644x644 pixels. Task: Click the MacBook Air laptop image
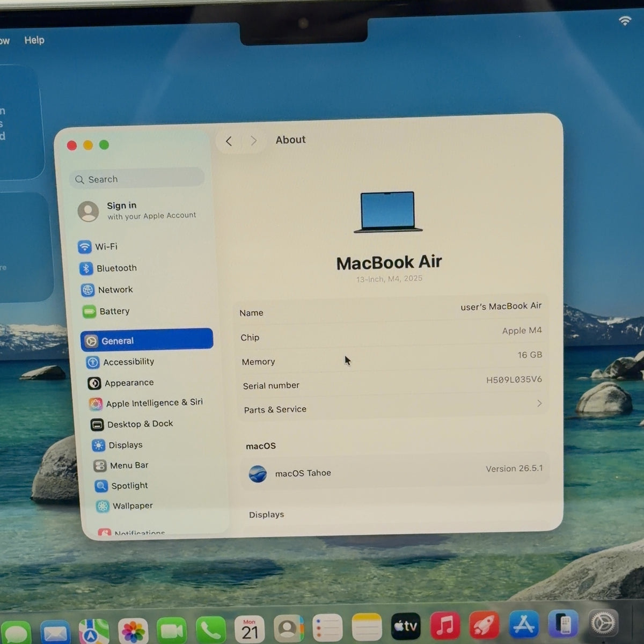[388, 212]
